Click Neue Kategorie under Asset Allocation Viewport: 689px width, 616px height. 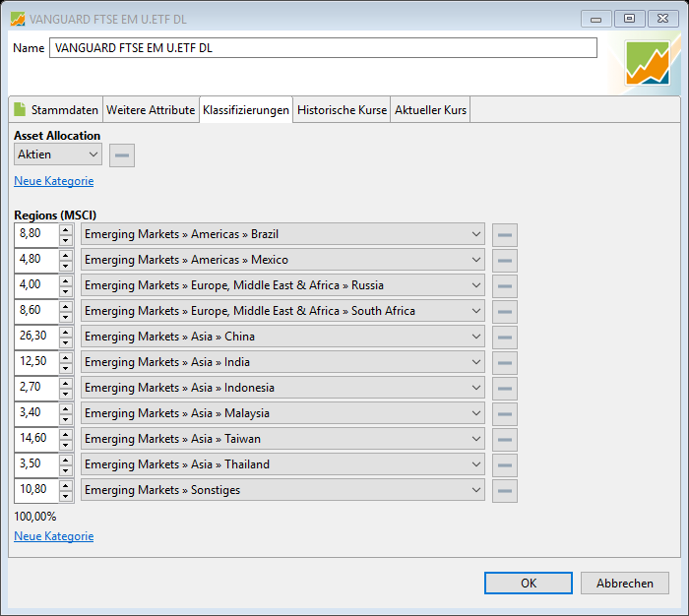(53, 181)
